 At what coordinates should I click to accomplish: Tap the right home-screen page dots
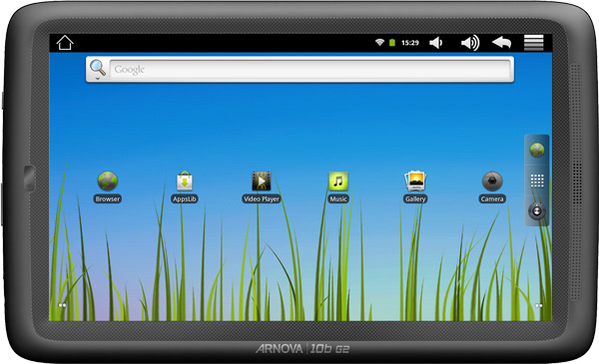tap(539, 305)
